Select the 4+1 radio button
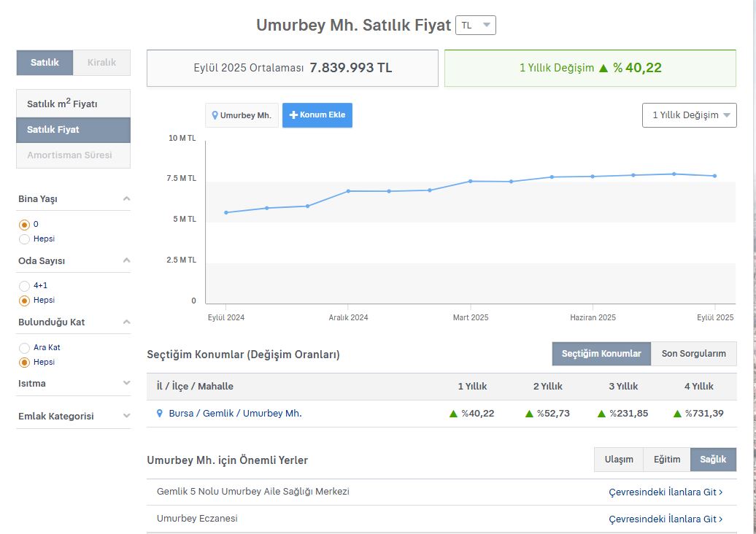Viewport: 756px width, 534px height. pyautogui.click(x=23, y=285)
